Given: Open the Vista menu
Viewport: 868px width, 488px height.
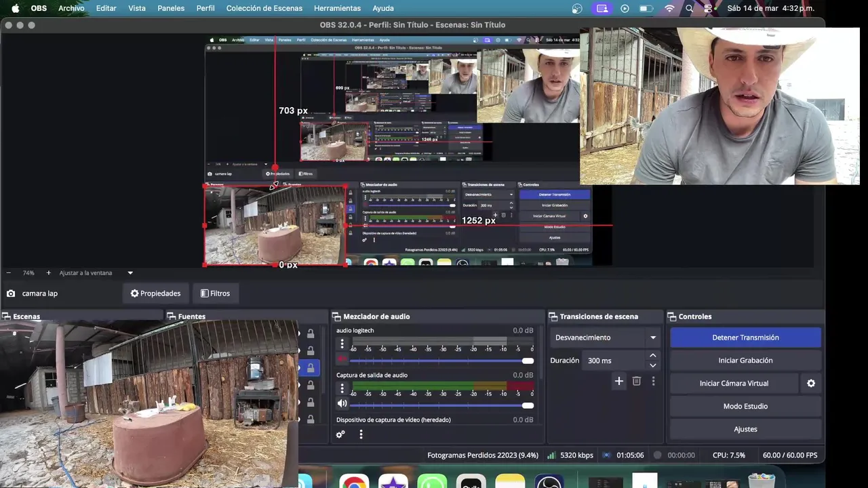Looking at the screenshot, I should 137,9.
